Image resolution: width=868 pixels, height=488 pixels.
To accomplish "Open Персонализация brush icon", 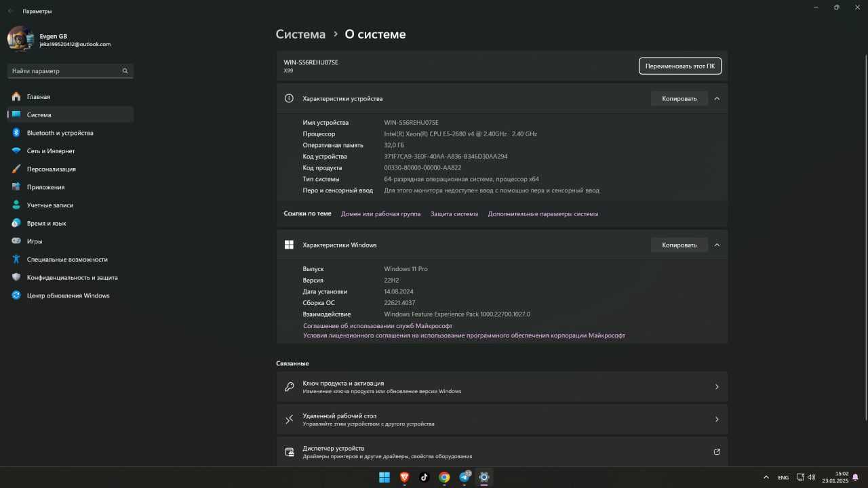I will (x=16, y=169).
